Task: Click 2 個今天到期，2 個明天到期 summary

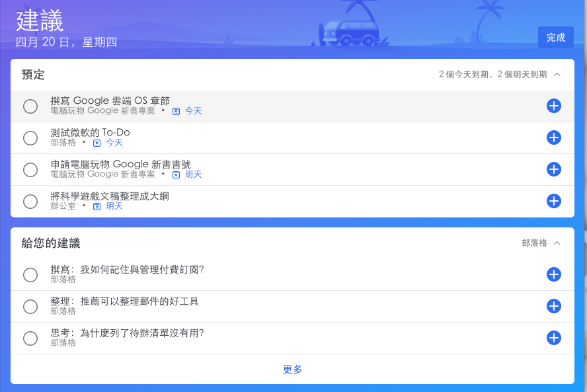Action: [x=493, y=75]
